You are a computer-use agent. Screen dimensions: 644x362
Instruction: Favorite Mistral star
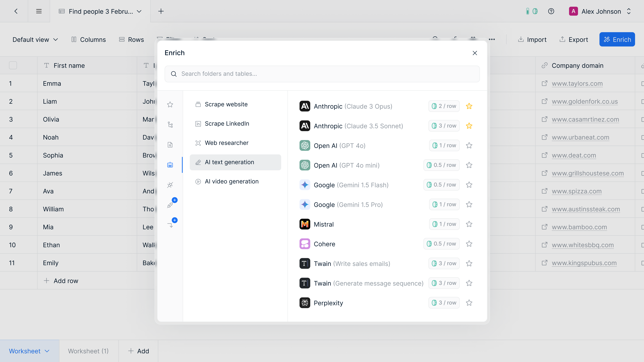click(x=469, y=224)
